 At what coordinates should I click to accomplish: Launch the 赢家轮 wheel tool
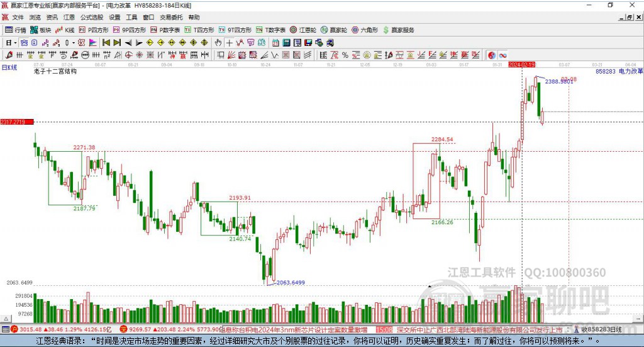[334, 30]
